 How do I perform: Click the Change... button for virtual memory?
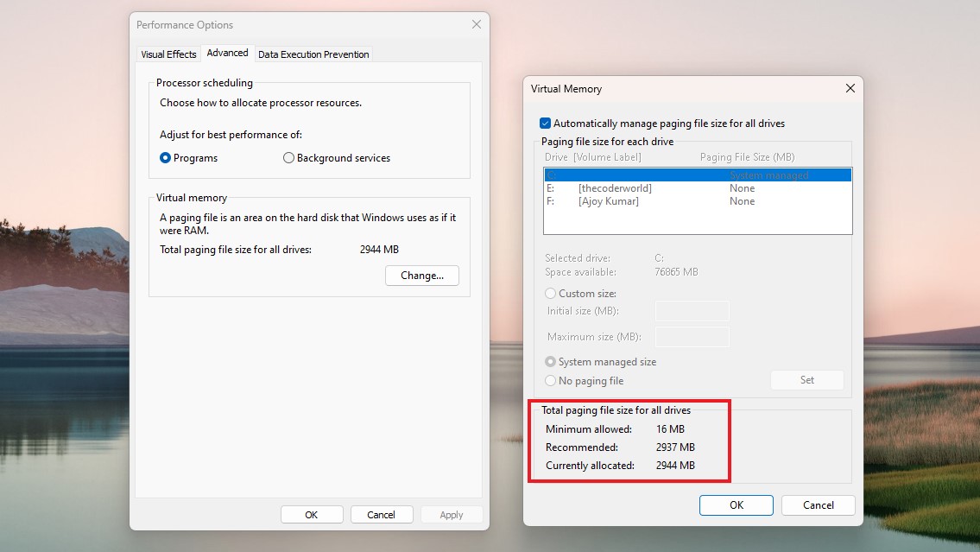[422, 276]
